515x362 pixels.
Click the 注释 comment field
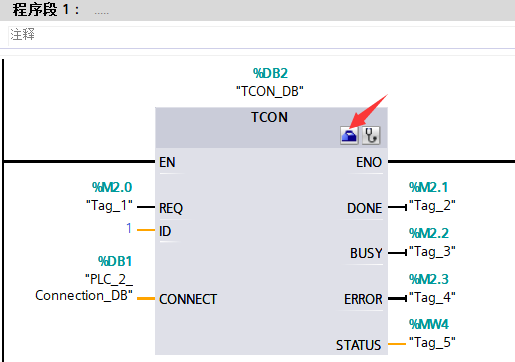click(261, 35)
